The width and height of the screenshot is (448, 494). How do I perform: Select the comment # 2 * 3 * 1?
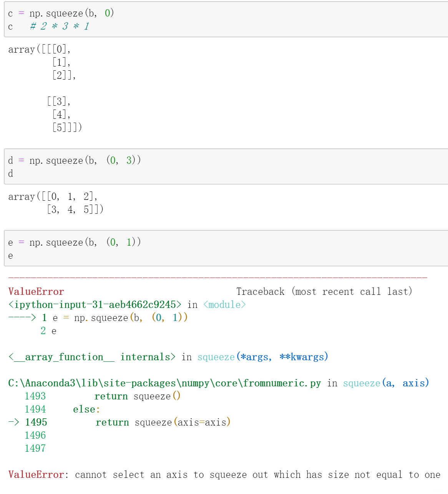click(58, 27)
